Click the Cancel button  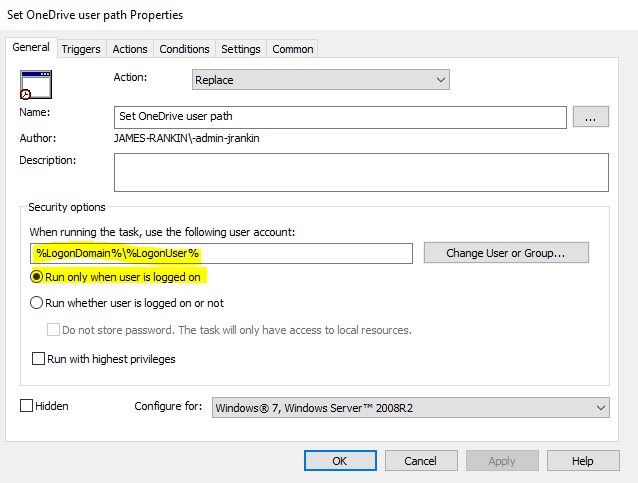(420, 461)
